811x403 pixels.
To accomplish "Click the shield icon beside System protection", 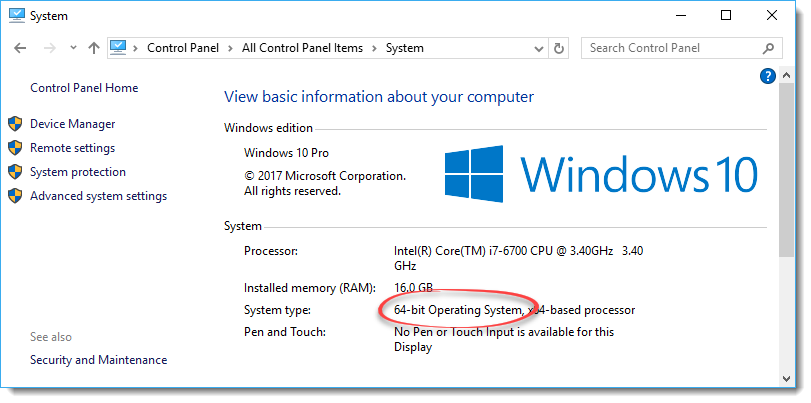I will (16, 172).
